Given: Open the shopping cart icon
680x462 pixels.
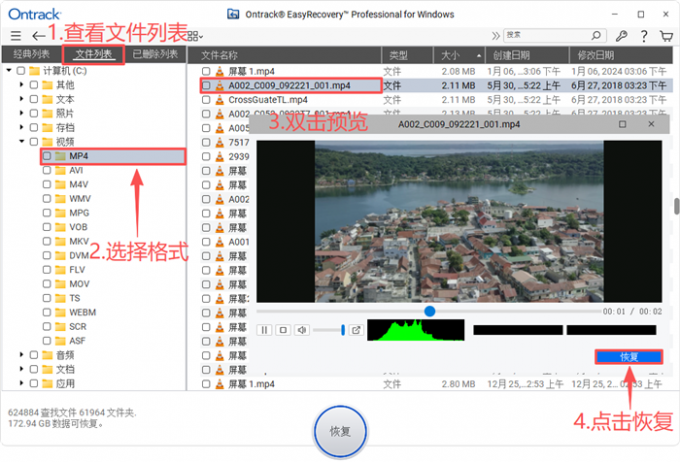Looking at the screenshot, I should click(x=666, y=36).
